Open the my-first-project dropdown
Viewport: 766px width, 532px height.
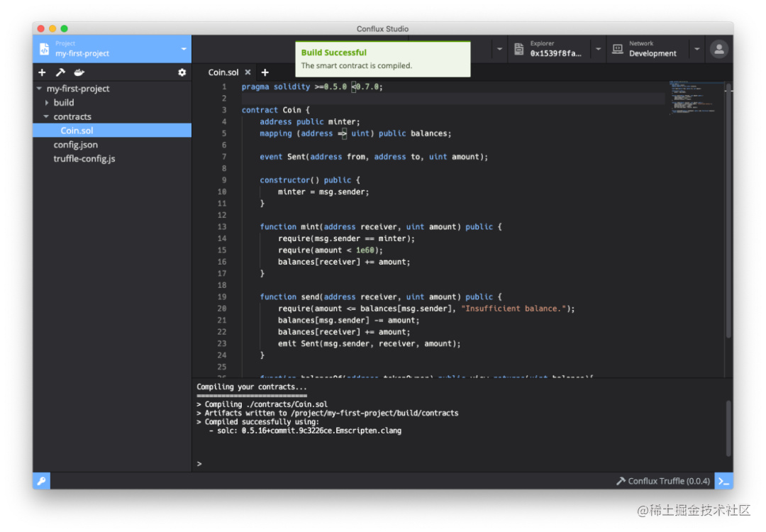(183, 49)
